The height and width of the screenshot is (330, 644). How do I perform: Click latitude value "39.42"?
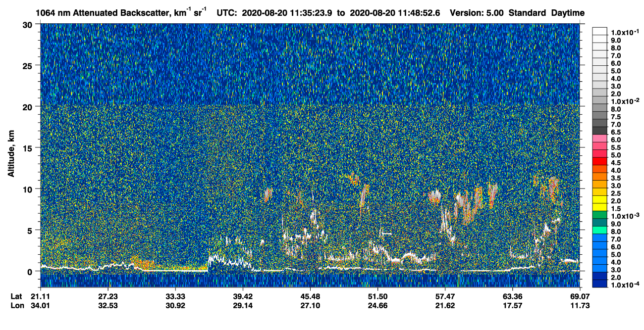tap(243, 296)
